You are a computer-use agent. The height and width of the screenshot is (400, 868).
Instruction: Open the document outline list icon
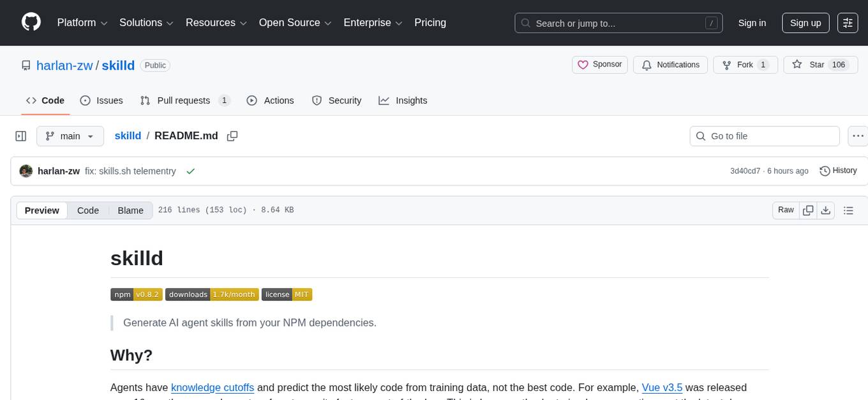[848, 210]
